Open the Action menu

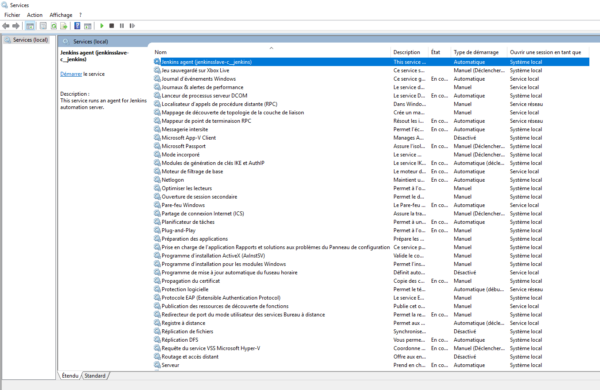click(x=35, y=15)
